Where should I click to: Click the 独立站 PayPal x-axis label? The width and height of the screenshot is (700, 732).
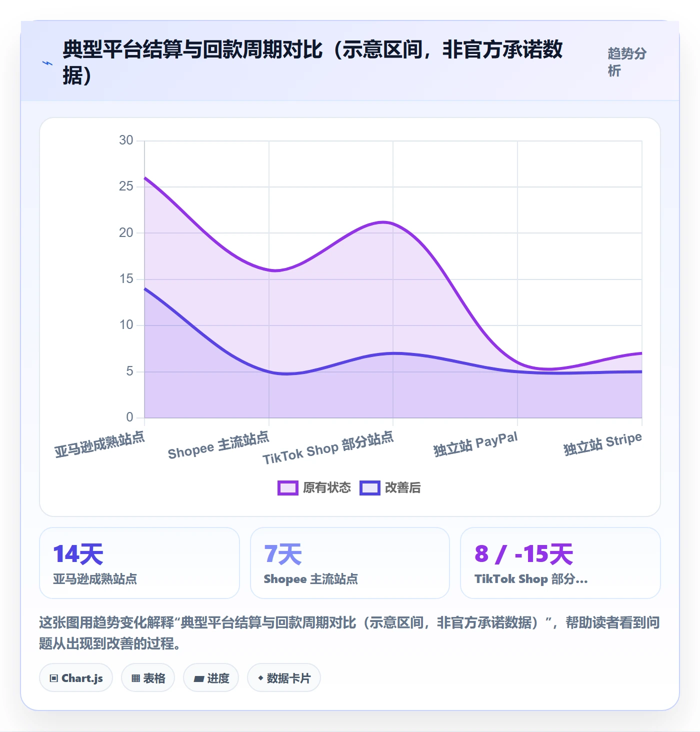(475, 444)
